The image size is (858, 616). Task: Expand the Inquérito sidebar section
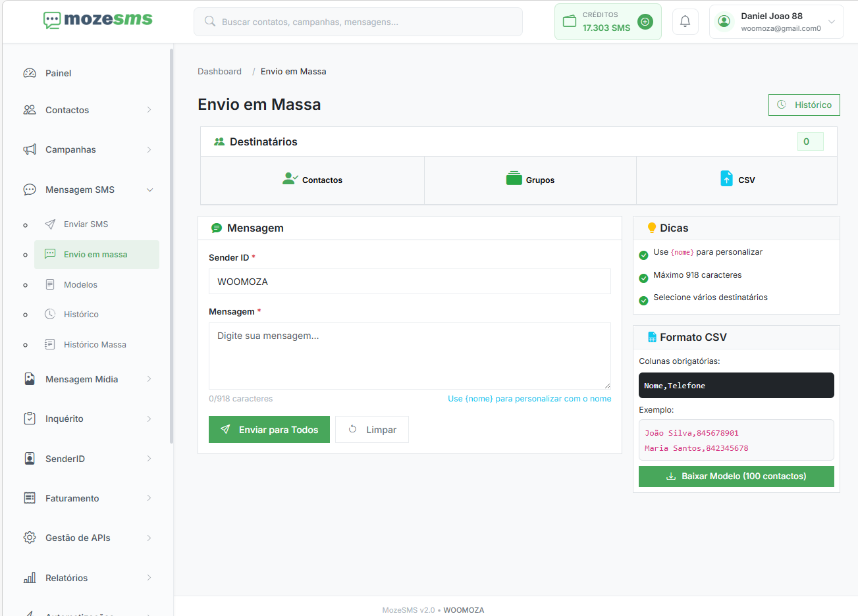click(x=87, y=419)
